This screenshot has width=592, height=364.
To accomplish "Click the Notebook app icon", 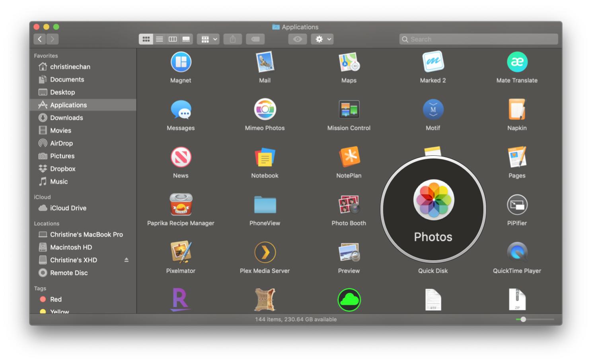I will [265, 157].
